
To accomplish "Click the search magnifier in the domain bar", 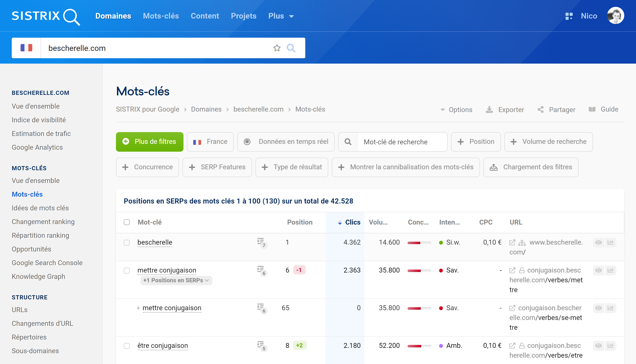I will [x=291, y=48].
